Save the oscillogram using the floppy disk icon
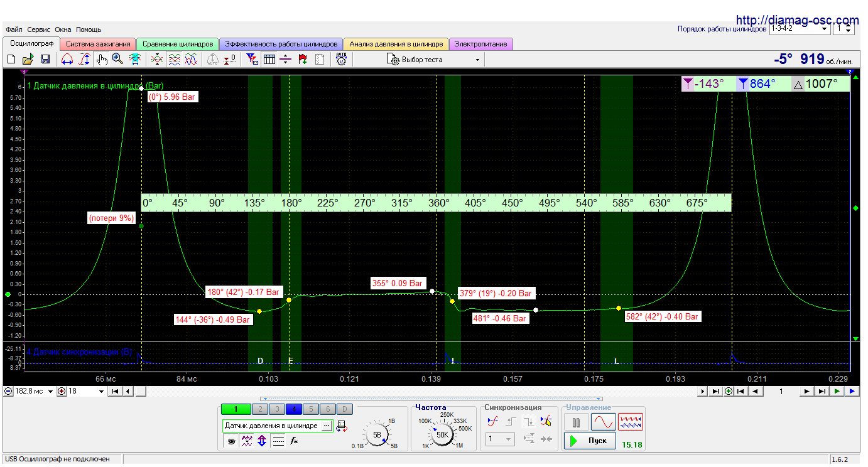The image size is (868, 467). click(45, 60)
